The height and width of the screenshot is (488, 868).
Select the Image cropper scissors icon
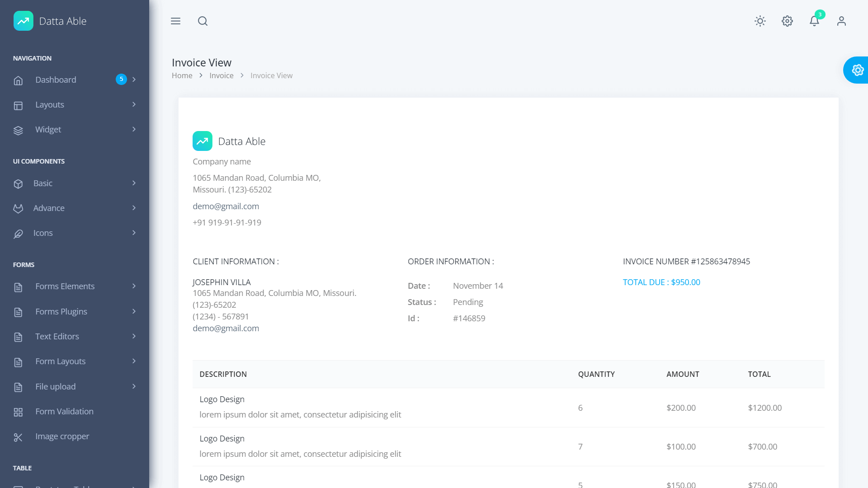18,437
